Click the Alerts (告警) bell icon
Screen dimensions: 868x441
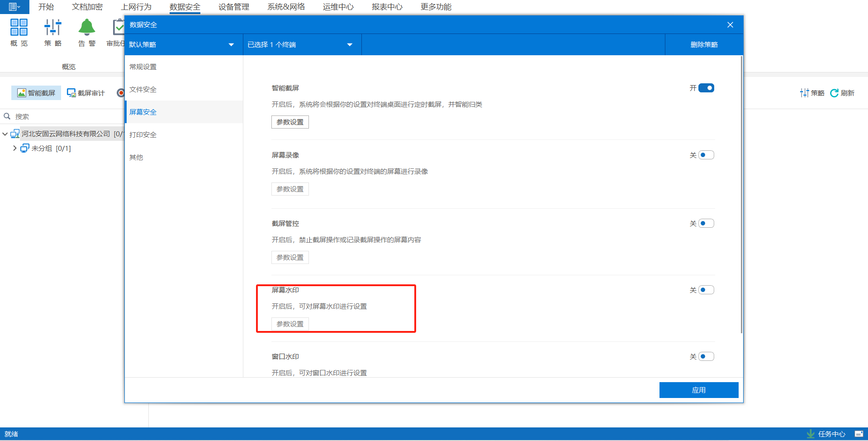tap(86, 28)
